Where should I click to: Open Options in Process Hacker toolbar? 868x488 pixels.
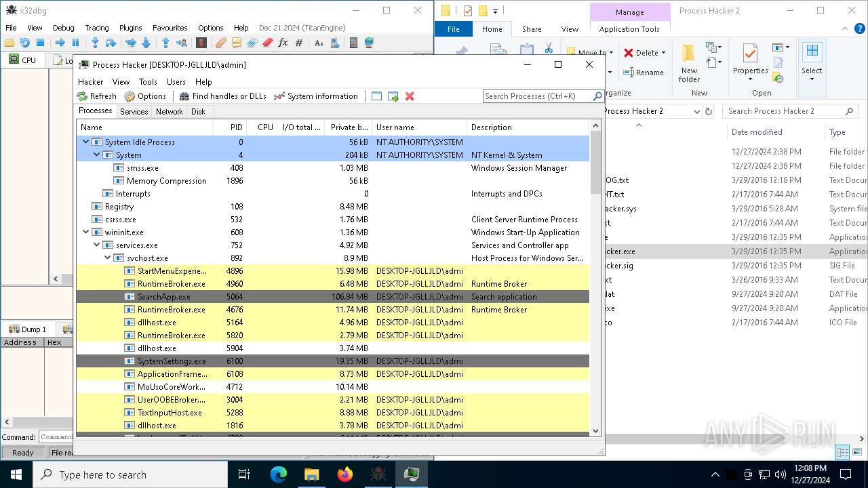(x=145, y=96)
